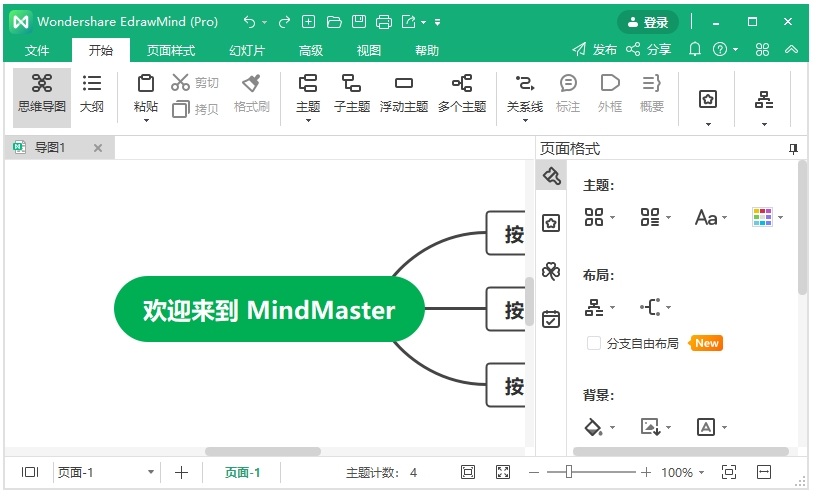Insert a 主题 topic
This screenshot has width=814, height=493.
pos(308,93)
